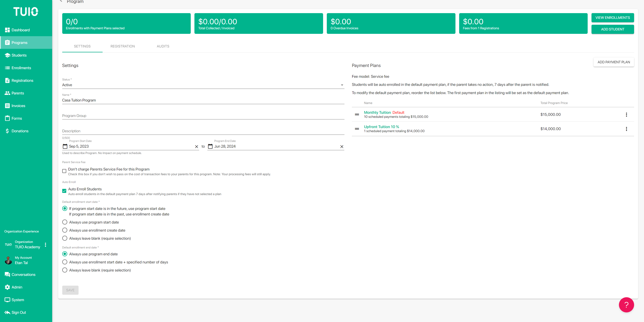The image size is (644, 322).
Task: Grab the Monthly Tuition reorder handle
Action: 357,115
